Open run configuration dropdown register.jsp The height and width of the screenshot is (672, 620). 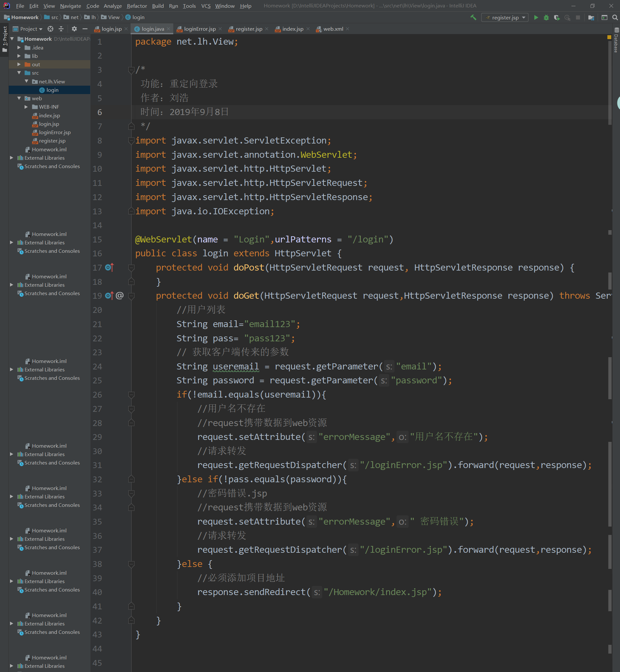click(x=505, y=17)
